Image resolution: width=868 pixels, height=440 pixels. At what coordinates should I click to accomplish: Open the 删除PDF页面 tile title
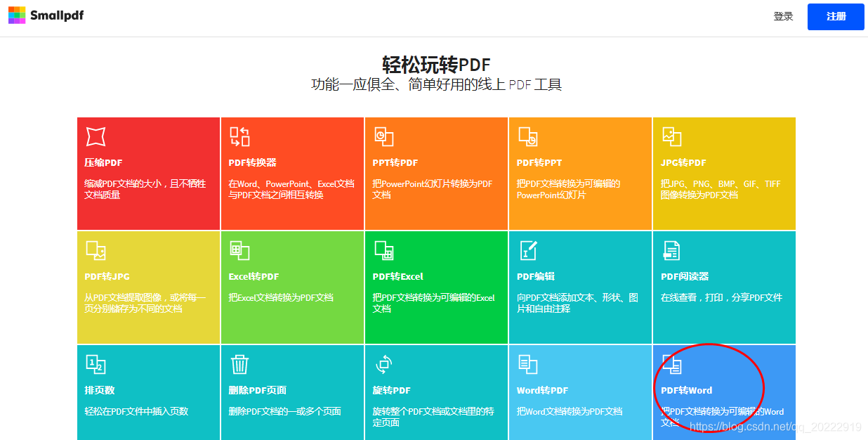(257, 390)
